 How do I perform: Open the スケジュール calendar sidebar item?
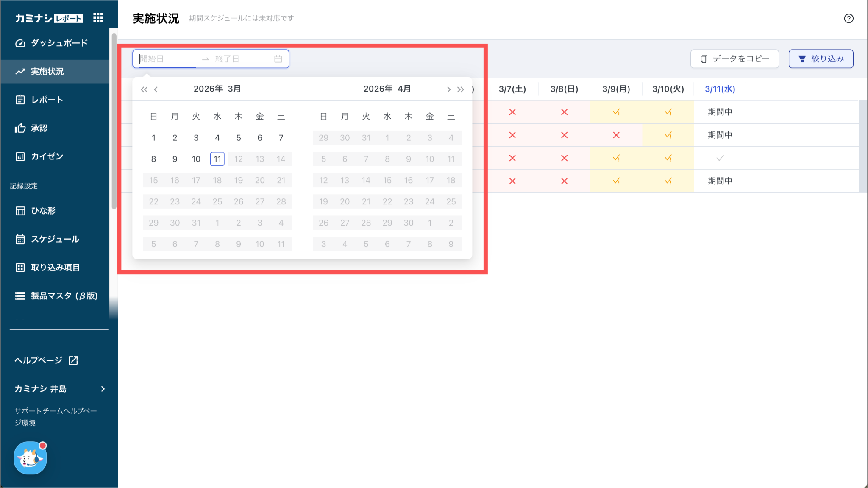click(55, 239)
